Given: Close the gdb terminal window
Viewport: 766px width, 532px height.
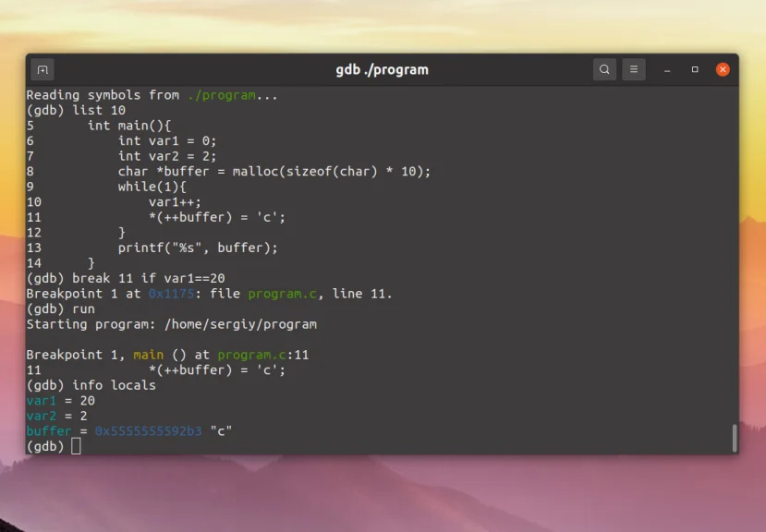Looking at the screenshot, I should point(723,70).
